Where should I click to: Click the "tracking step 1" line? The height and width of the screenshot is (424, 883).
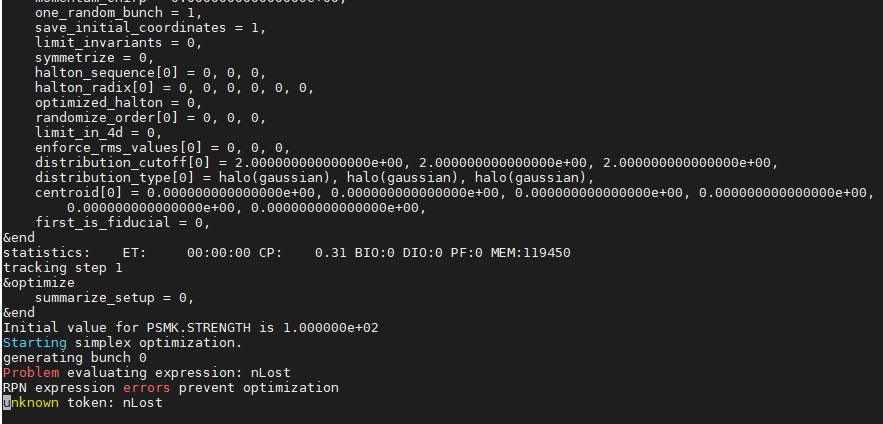[63, 267]
